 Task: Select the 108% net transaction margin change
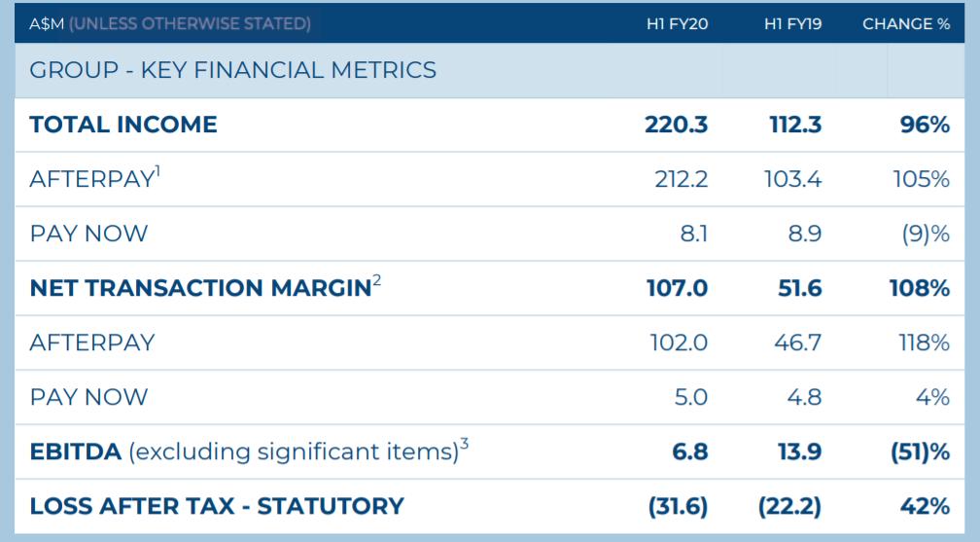(x=919, y=288)
